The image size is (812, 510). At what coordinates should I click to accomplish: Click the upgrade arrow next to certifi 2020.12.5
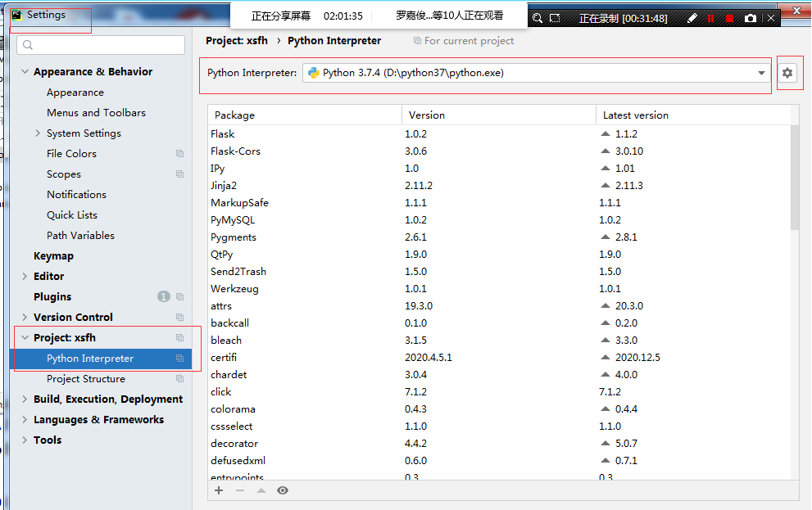(606, 357)
